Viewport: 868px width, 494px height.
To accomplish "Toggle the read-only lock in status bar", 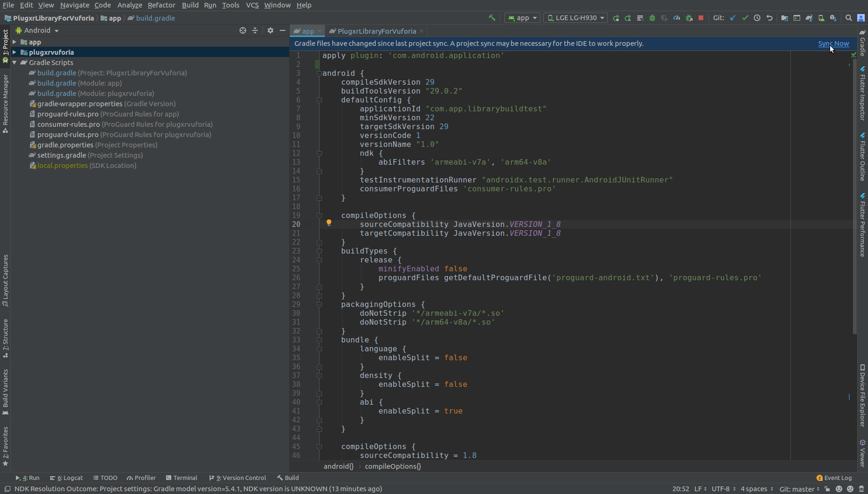I will click(x=827, y=489).
